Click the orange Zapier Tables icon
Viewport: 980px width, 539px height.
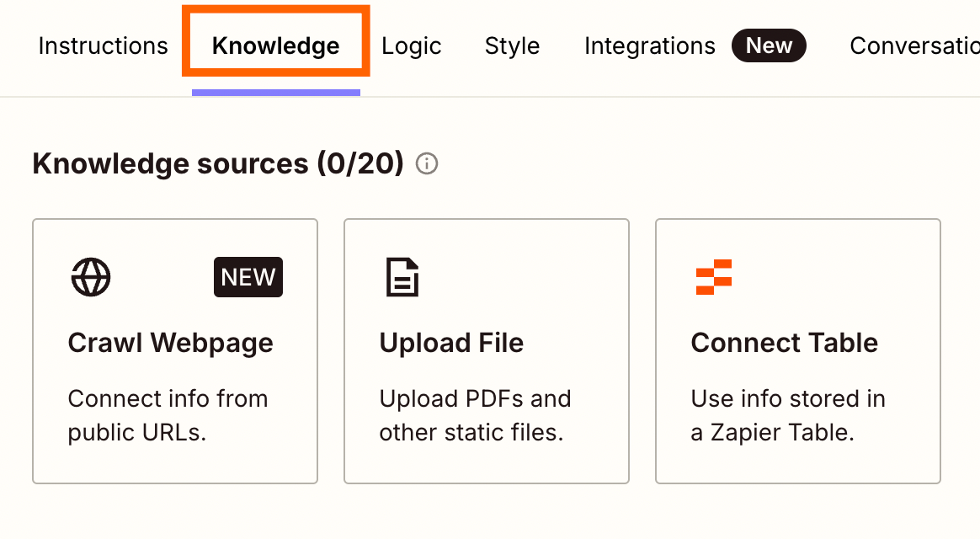pyautogui.click(x=714, y=276)
